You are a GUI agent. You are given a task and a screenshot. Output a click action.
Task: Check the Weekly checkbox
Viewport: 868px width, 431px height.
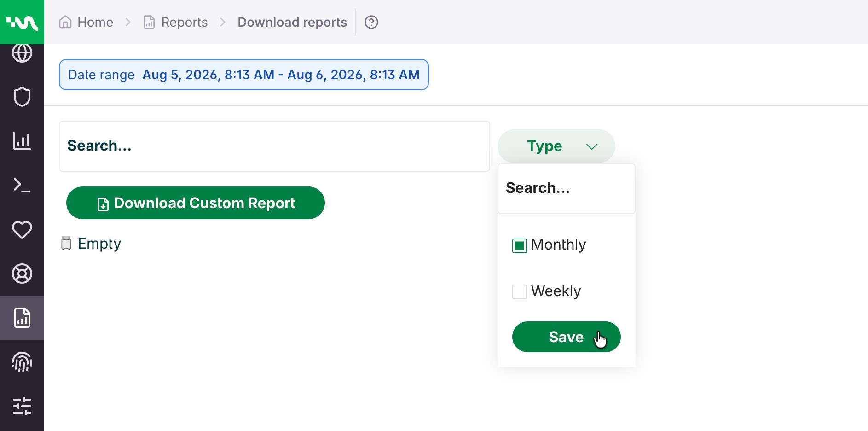pos(520,291)
